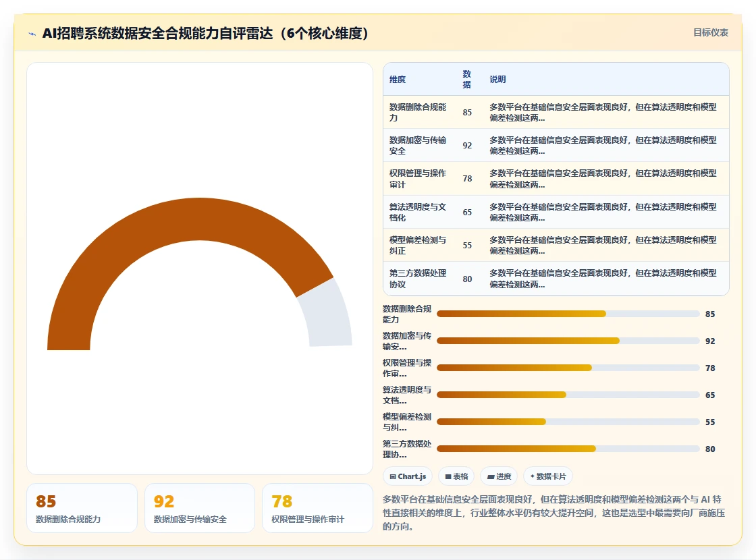This screenshot has height=560, width=756.
Task: Click the value 65 in the table
Action: point(467,212)
